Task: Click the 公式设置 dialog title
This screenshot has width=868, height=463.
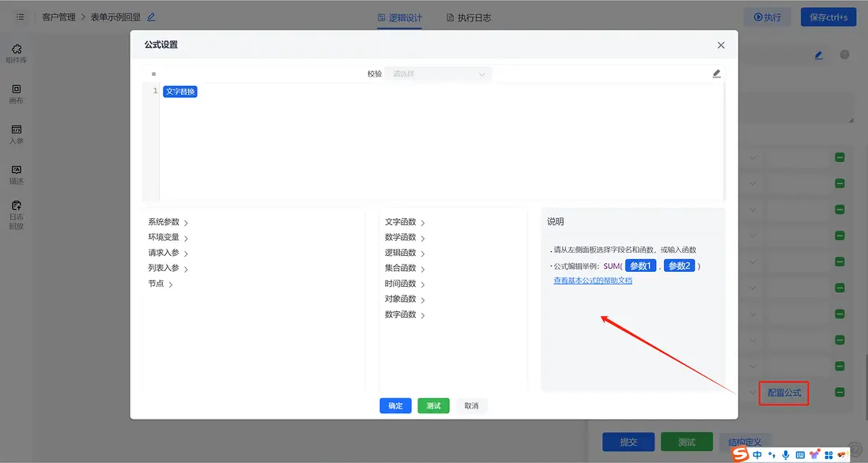Action: [x=161, y=45]
